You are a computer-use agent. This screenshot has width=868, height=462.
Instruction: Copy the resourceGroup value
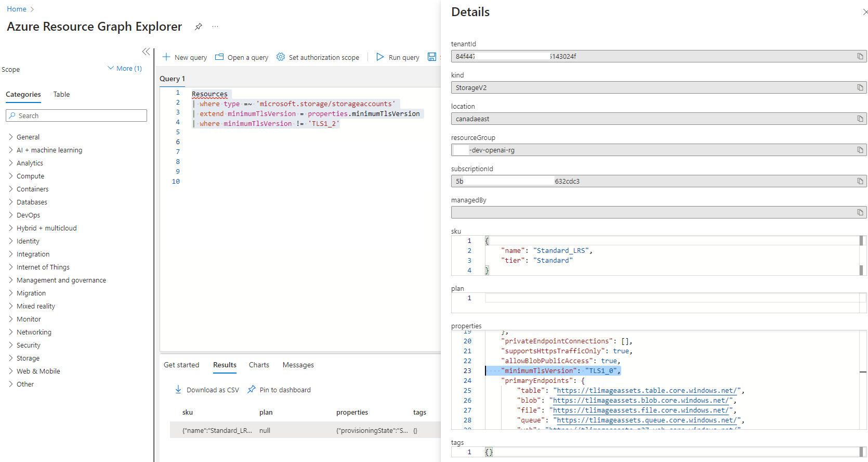pyautogui.click(x=860, y=150)
